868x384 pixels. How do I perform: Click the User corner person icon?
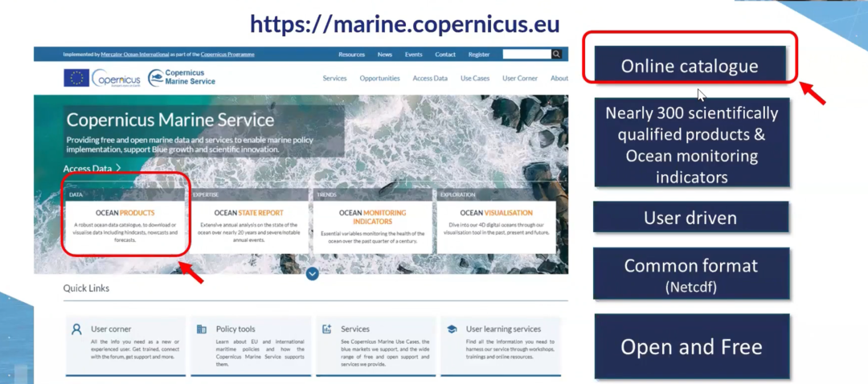tap(76, 329)
